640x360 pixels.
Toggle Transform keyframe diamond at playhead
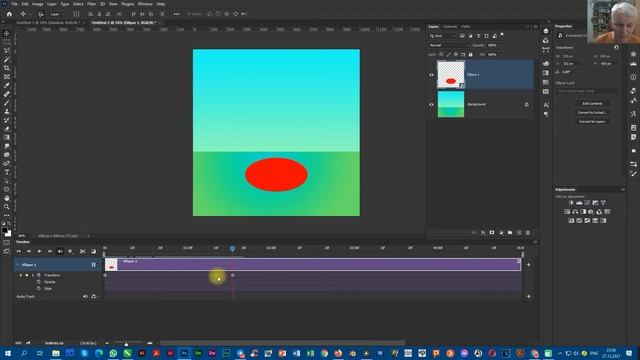(x=27, y=275)
